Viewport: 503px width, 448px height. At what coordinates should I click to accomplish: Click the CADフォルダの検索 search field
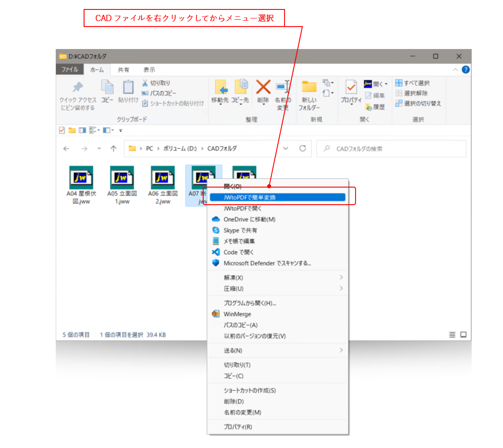point(396,148)
